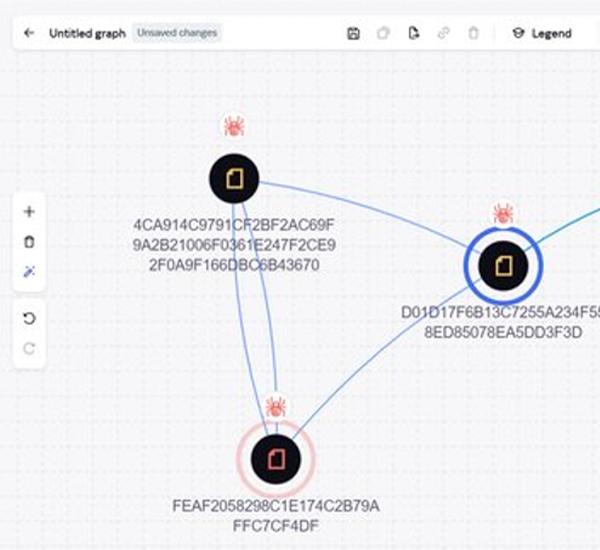Click hash label FEAF2058298C1E174C2B79A
Image resolution: width=600 pixels, height=550 pixels.
click(276, 516)
